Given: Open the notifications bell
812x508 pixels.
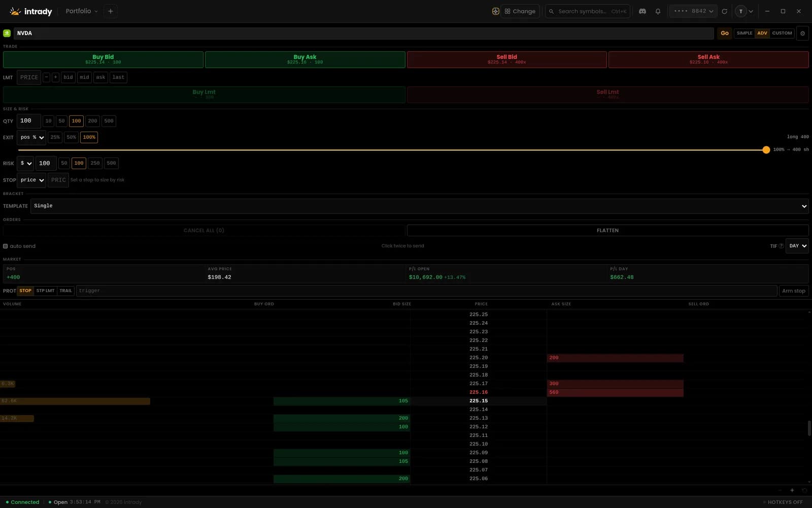Looking at the screenshot, I should 658,11.
